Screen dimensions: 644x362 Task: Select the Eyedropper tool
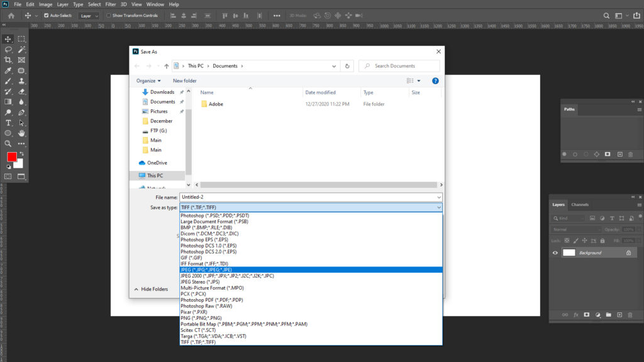[8, 70]
